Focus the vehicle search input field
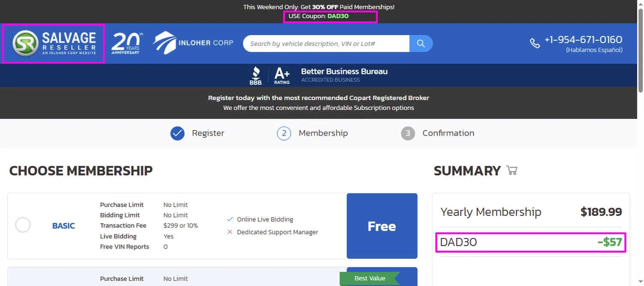The height and width of the screenshot is (286, 644). (x=326, y=44)
